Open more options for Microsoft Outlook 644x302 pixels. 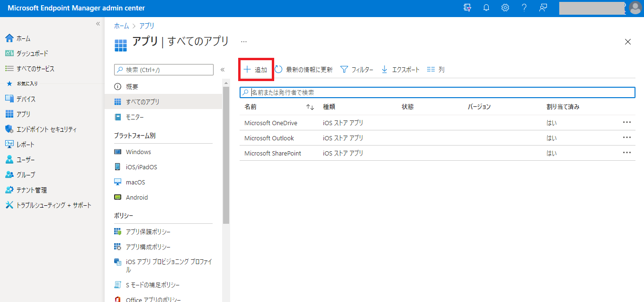(x=627, y=137)
